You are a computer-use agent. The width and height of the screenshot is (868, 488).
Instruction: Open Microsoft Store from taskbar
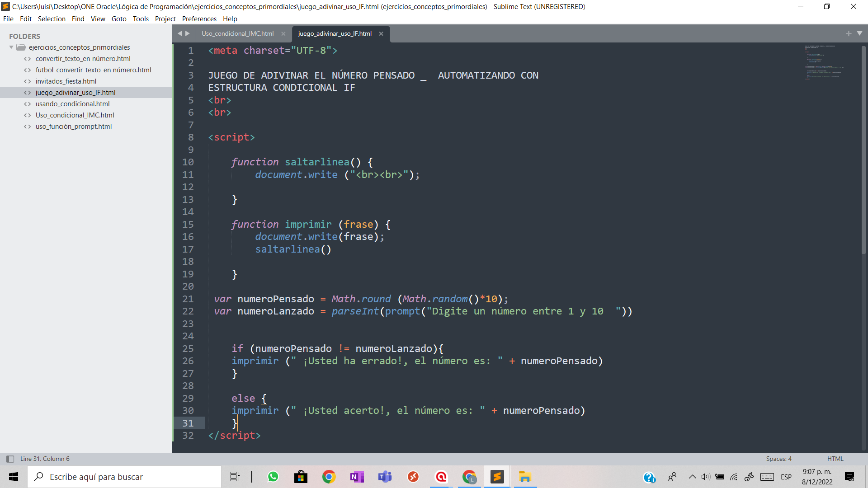[x=301, y=477]
